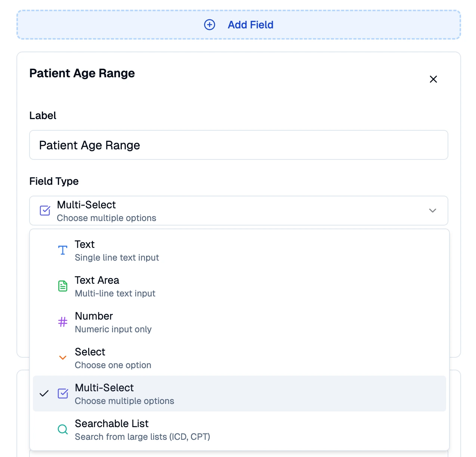Click the Add Field button
476x457 pixels.
tap(239, 25)
